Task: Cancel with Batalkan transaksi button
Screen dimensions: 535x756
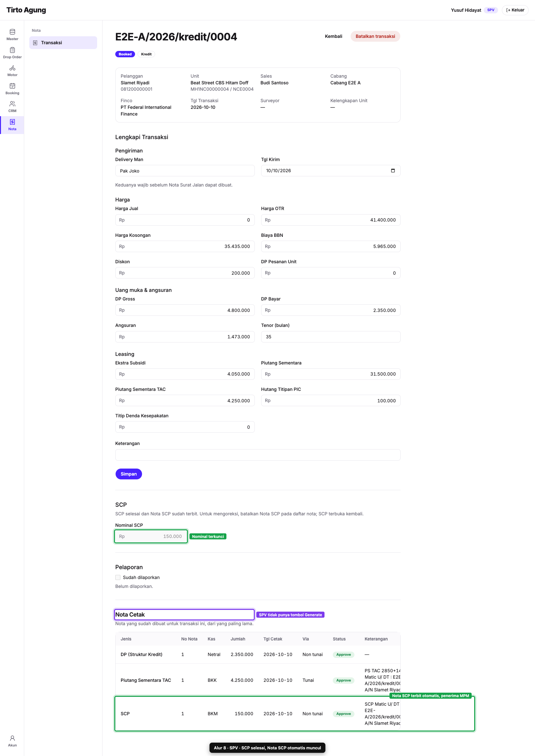Action: [375, 36]
